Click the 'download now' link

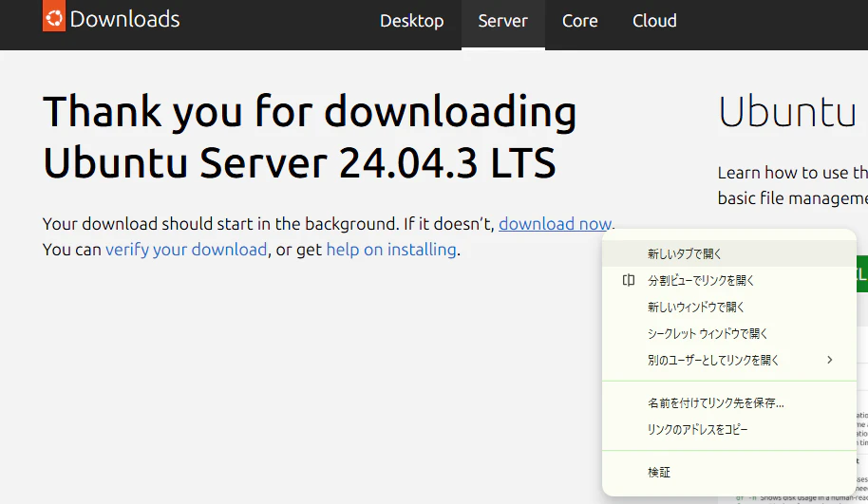pyautogui.click(x=556, y=223)
